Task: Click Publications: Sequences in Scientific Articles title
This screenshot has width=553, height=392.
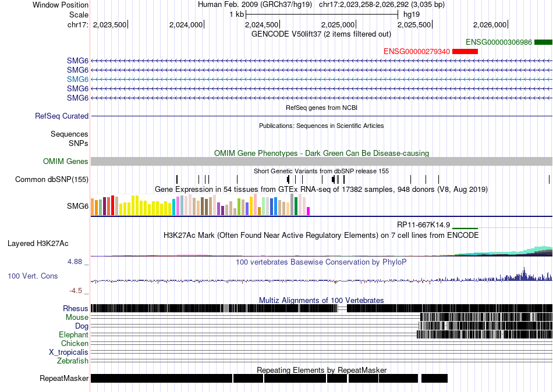Action: point(321,126)
